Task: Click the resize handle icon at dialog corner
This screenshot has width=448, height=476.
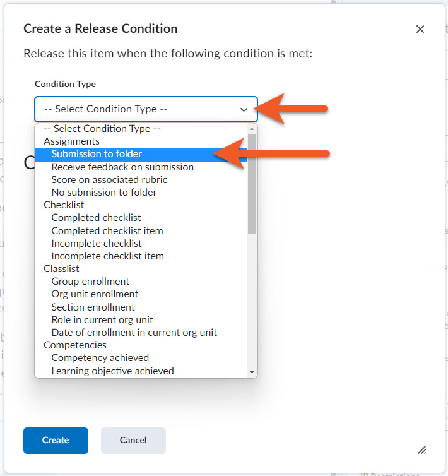Action: (x=422, y=450)
